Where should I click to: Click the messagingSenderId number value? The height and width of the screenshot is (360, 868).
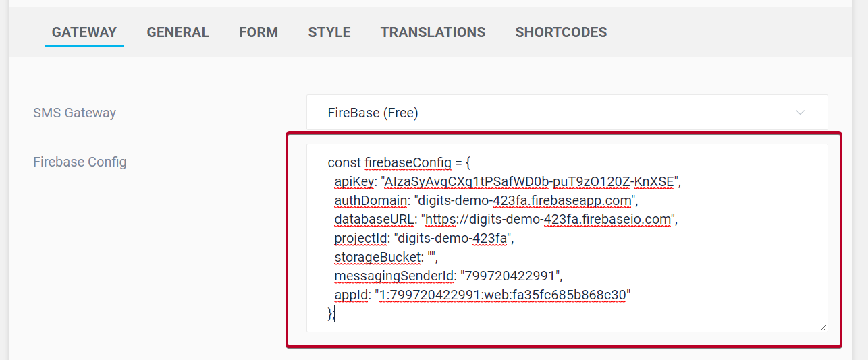click(x=510, y=276)
